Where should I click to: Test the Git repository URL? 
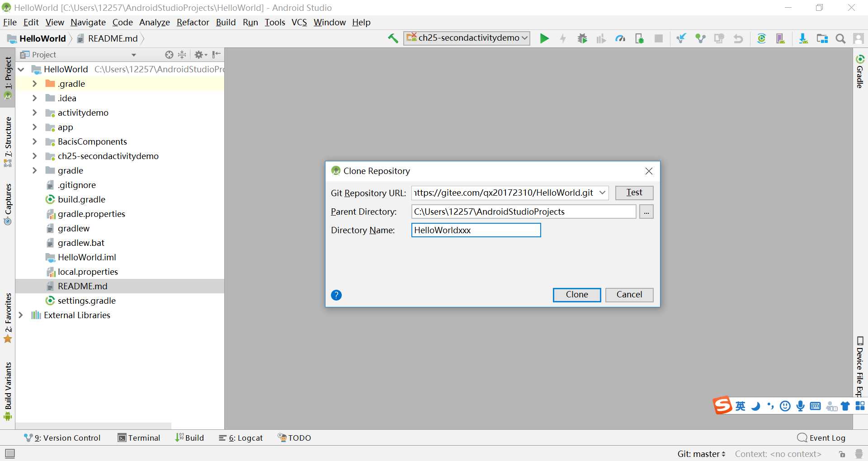(634, 193)
